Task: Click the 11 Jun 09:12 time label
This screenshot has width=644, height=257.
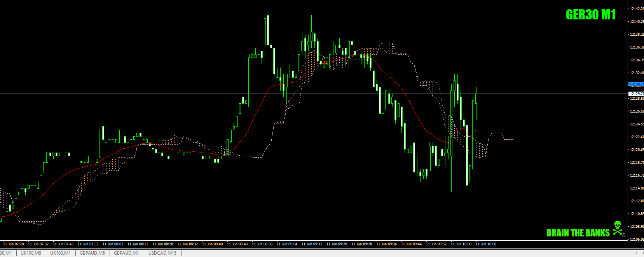Action: [x=312, y=244]
